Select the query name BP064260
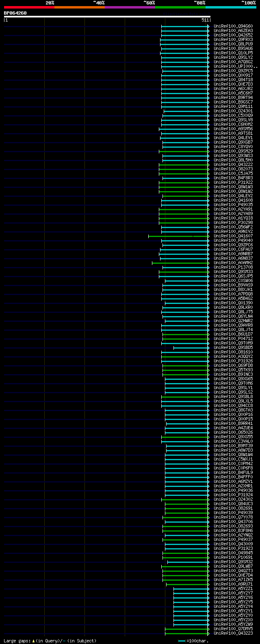The height and width of the screenshot is (644, 260). (x=15, y=13)
